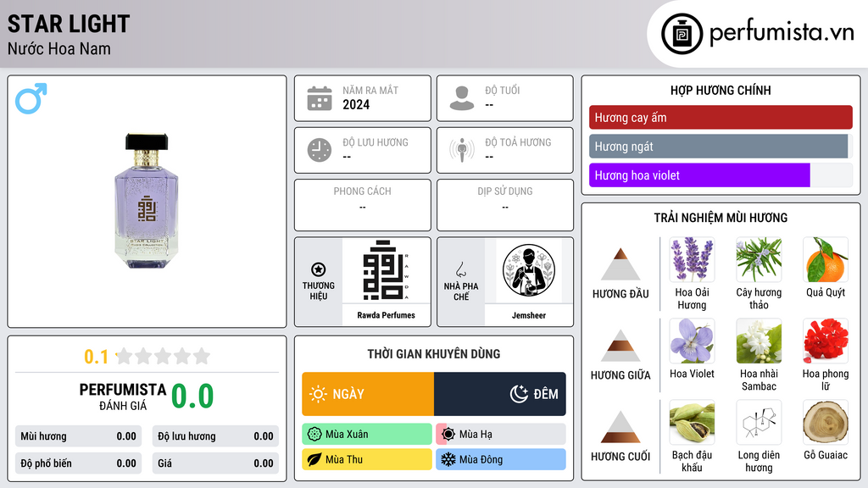Click the person icon beside Độ tuổi
The width and height of the screenshot is (868, 488).
point(462,98)
